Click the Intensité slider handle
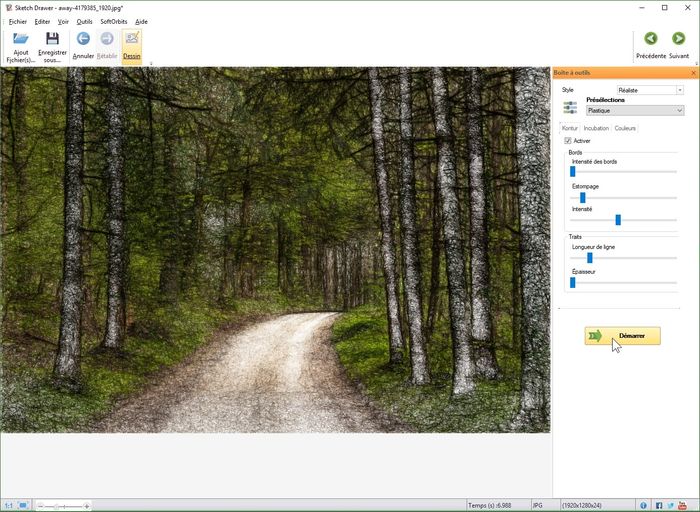The height and width of the screenshot is (512, 700). coord(618,219)
